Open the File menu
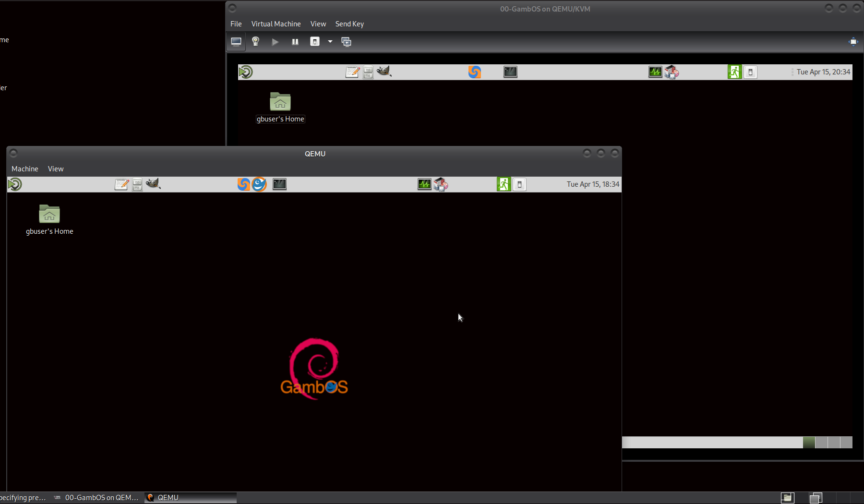This screenshot has height=504, width=864. (x=236, y=24)
